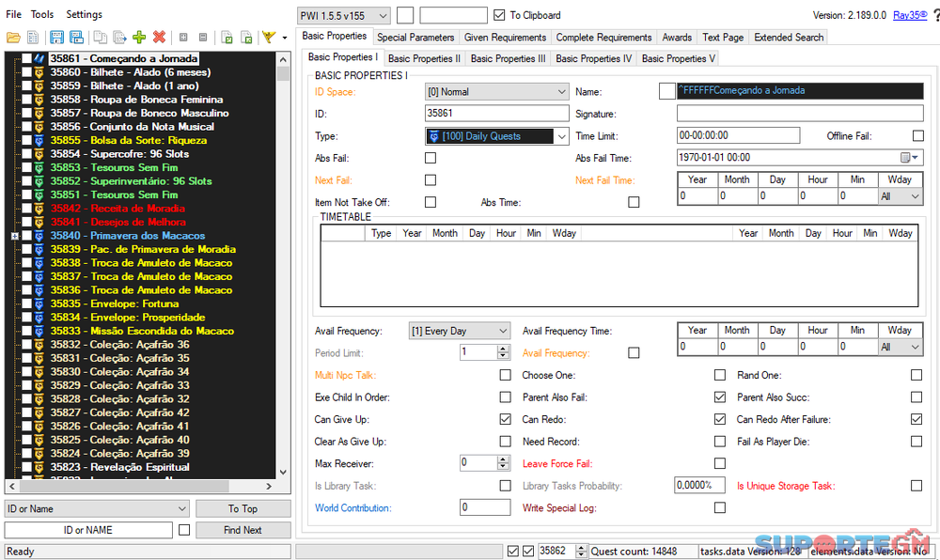Switch to the Awards tab
Viewport: 940px width, 560px height.
coord(677,38)
